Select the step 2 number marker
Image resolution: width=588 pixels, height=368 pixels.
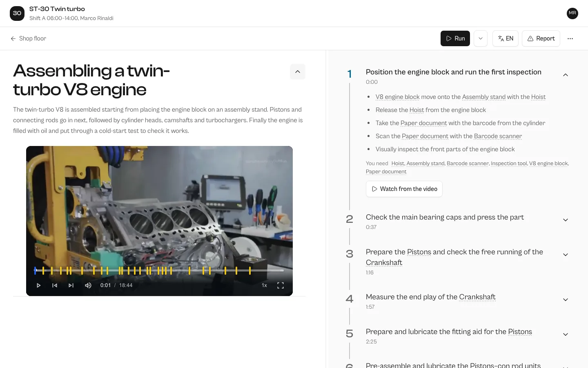[350, 219]
